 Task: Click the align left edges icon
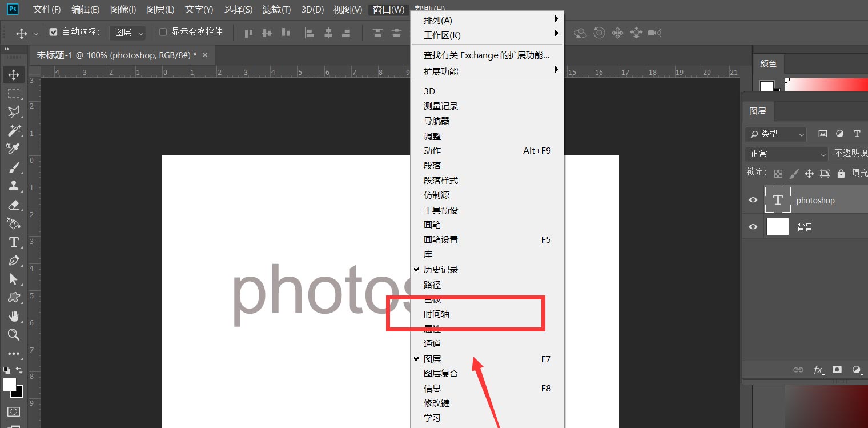tap(310, 33)
